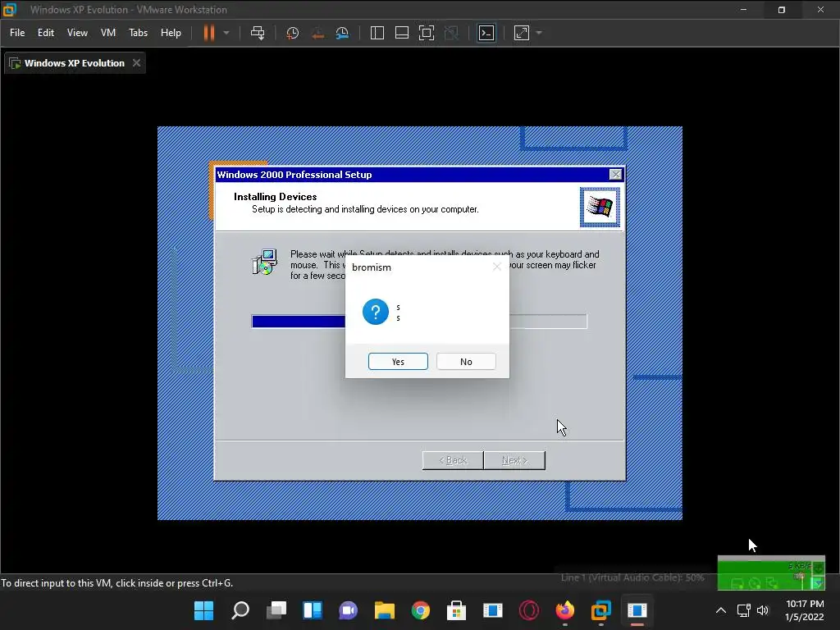Open the File menu
The image size is (840, 630).
17,33
